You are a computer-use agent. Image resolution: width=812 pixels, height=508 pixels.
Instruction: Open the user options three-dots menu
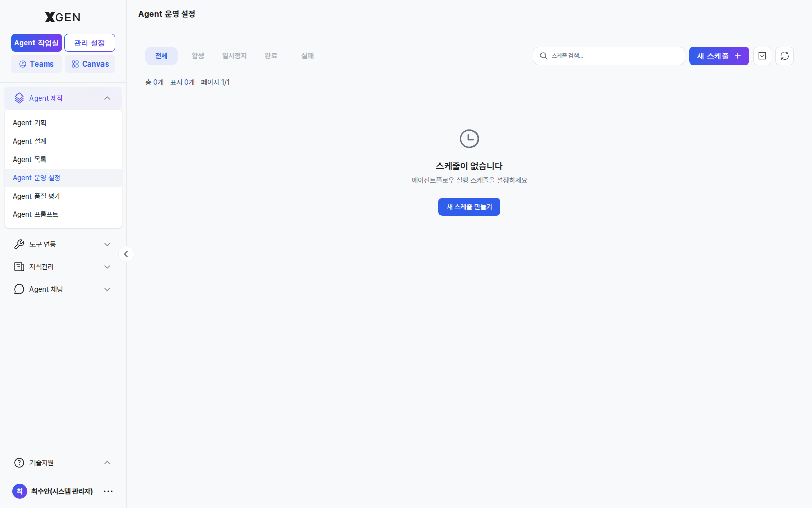coord(108,491)
